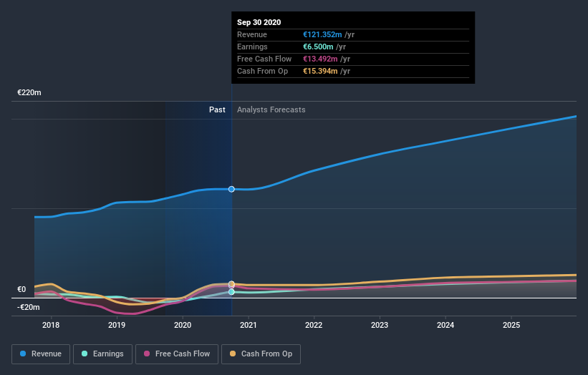Click the 2019 x-axis label
The height and width of the screenshot is (375, 588).
tap(117, 325)
